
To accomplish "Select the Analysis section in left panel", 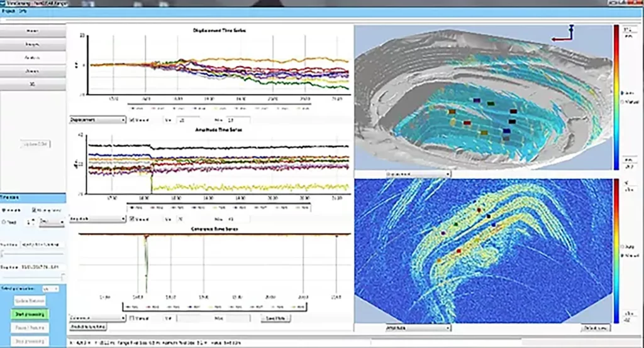I will click(x=33, y=58).
